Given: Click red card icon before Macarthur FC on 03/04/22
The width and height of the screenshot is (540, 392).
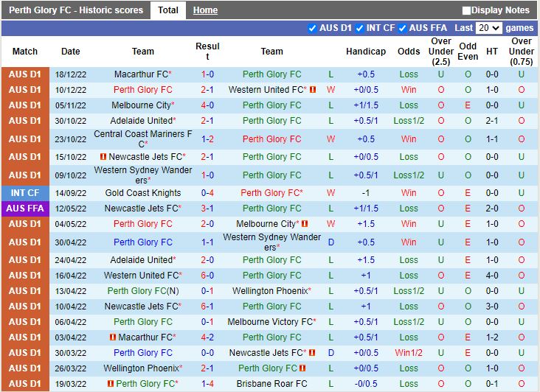Looking at the screenshot, I should coord(113,337).
